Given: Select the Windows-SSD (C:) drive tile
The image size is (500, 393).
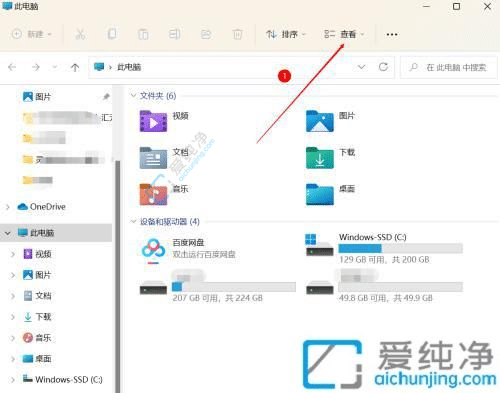Looking at the screenshot, I should tap(384, 249).
